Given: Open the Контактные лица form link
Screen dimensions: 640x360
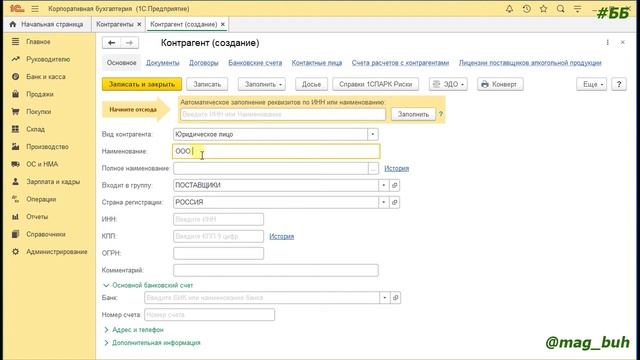Looking at the screenshot, I should click(317, 63).
